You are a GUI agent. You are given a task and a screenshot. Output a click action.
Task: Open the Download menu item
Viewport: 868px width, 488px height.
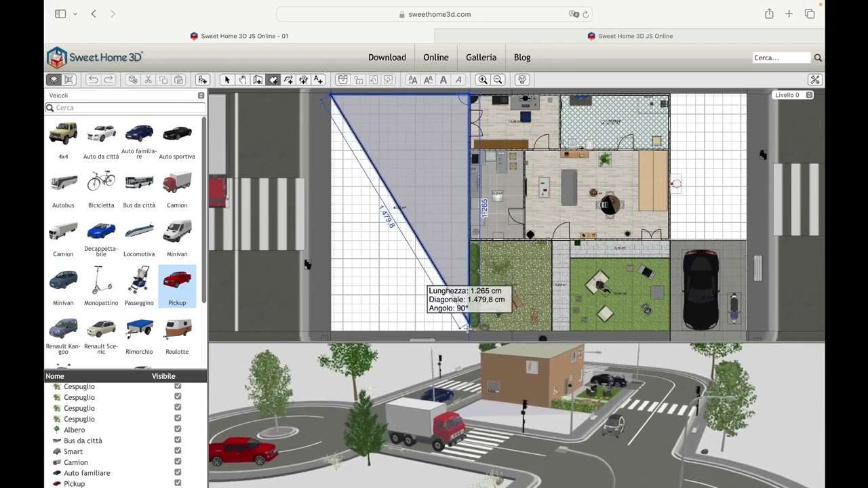387,58
